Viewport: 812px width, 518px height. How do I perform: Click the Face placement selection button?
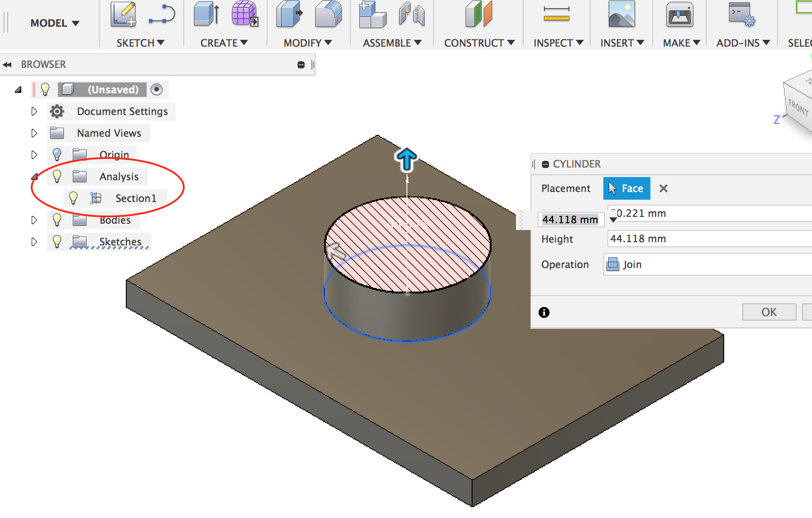[626, 188]
